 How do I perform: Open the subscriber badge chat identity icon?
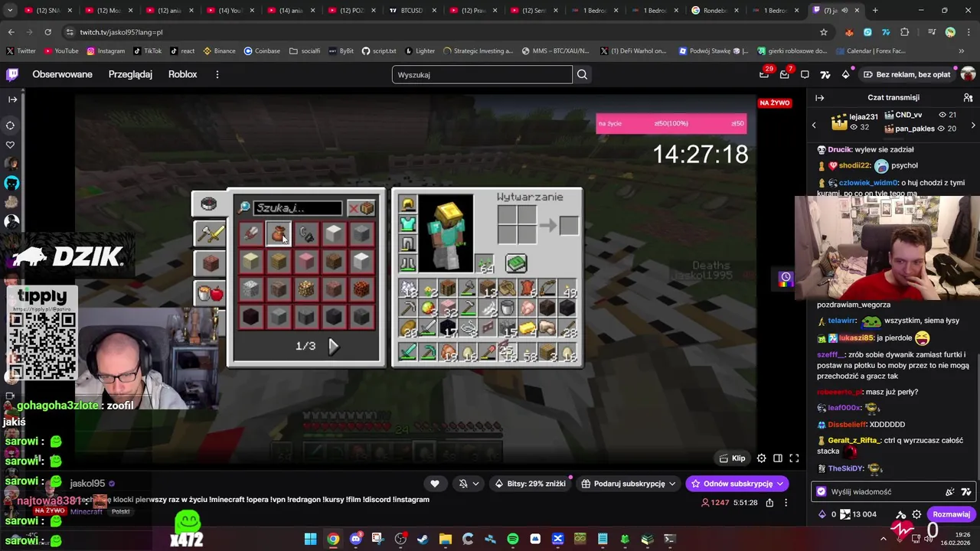click(x=822, y=492)
